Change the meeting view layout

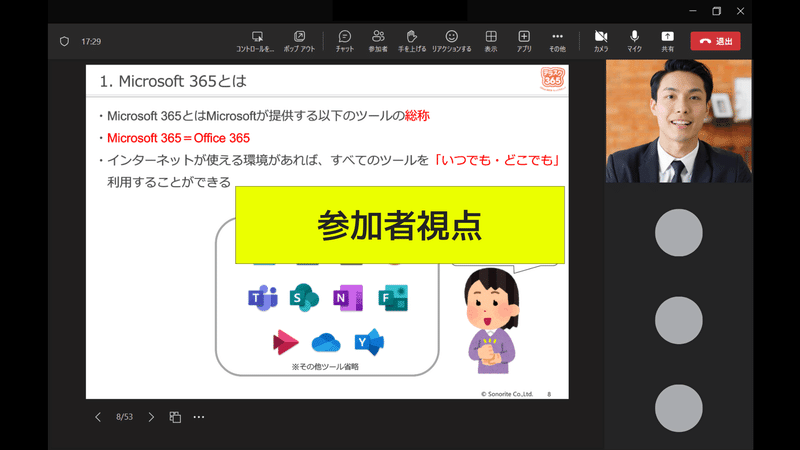tap(491, 41)
